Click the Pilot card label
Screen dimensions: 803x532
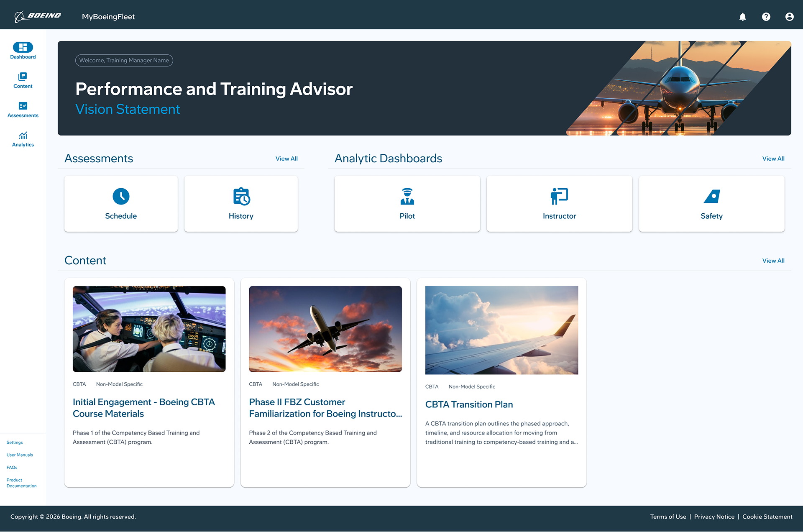tap(407, 216)
